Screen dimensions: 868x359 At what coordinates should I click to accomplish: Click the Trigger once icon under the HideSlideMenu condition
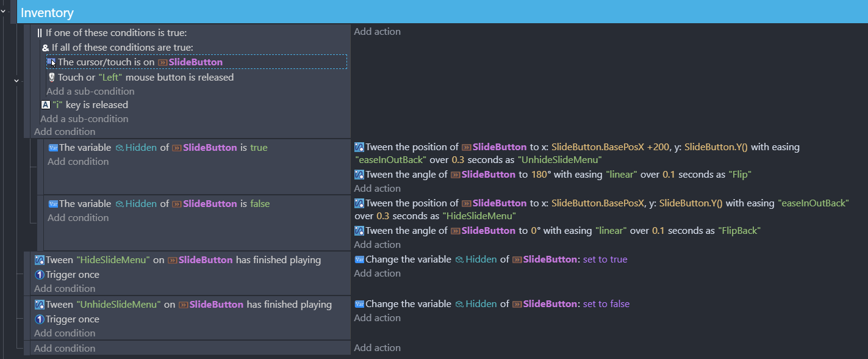coord(40,275)
